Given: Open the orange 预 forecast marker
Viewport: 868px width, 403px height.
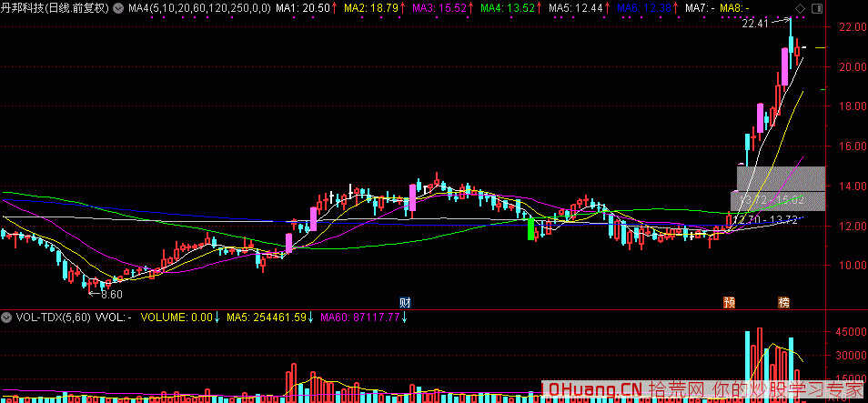Looking at the screenshot, I should point(731,303).
